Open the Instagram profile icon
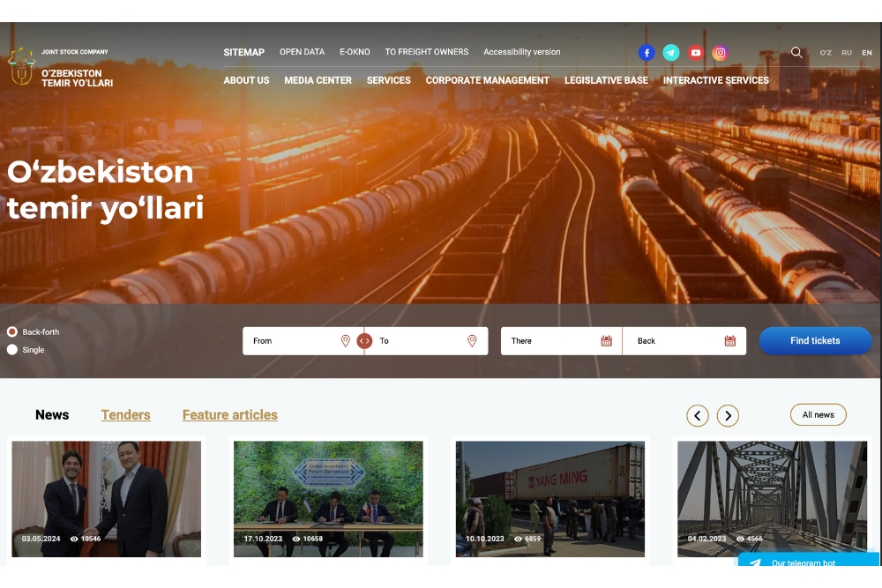The image size is (882, 588). (721, 53)
